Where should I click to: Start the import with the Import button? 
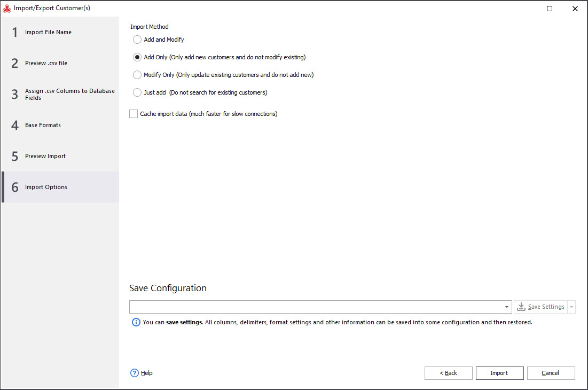499,373
